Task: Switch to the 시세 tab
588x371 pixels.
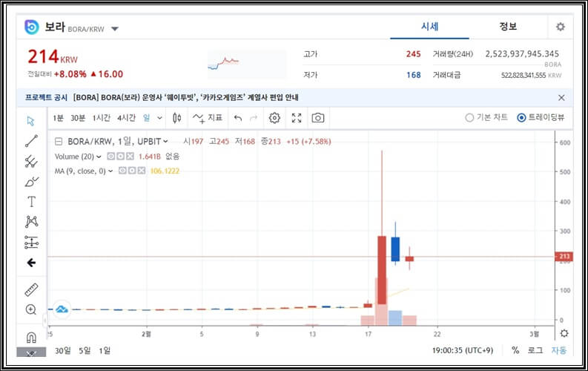Action: [x=430, y=27]
